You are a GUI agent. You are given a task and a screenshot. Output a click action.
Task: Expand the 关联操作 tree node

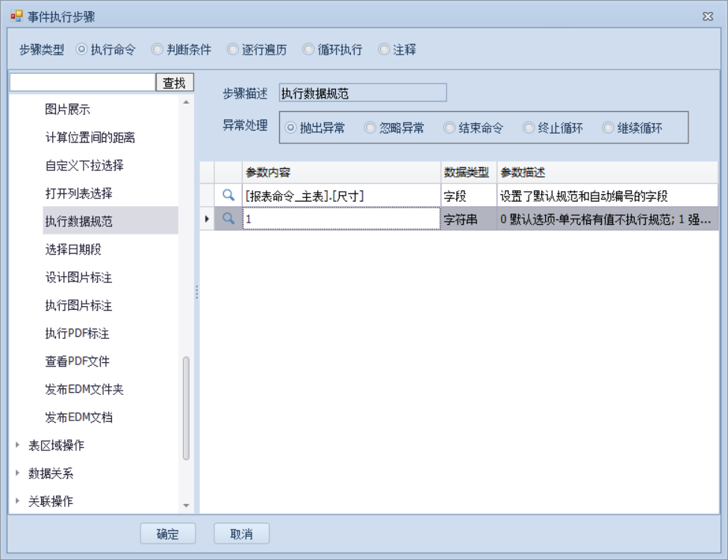point(18,501)
